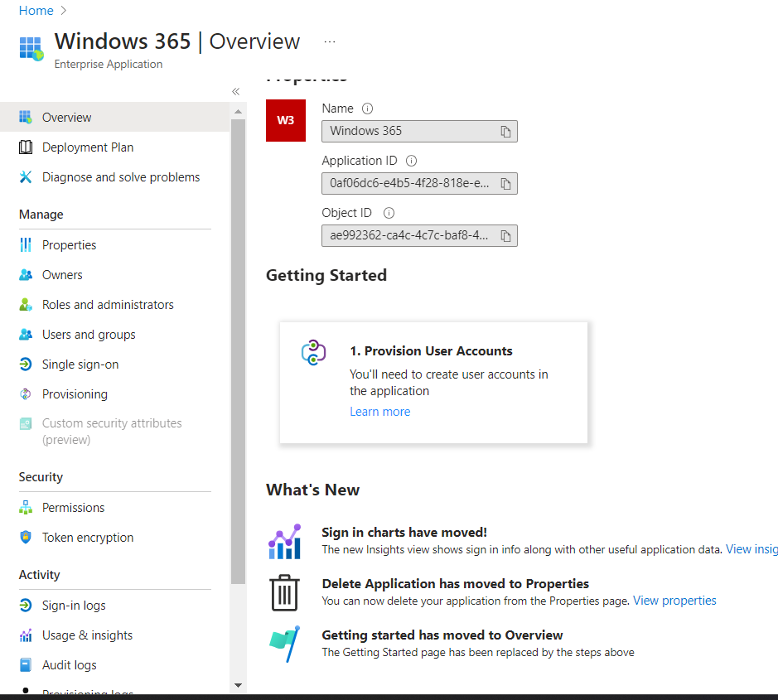Click the Application ID text field
This screenshot has width=778, height=700.
(x=419, y=184)
